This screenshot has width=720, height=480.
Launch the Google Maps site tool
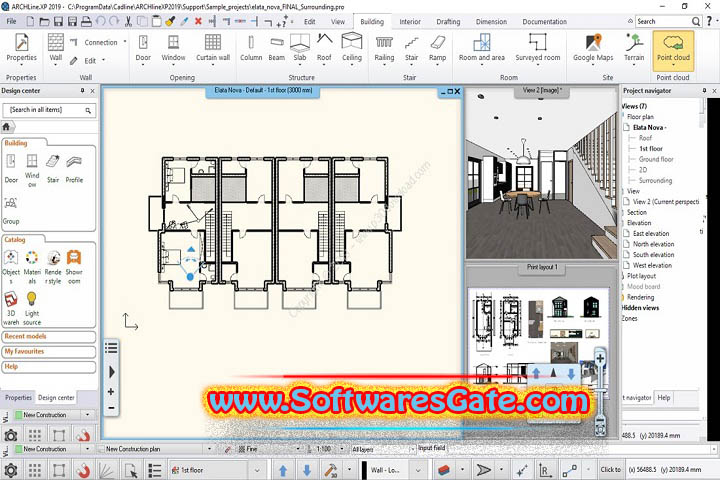tap(593, 48)
